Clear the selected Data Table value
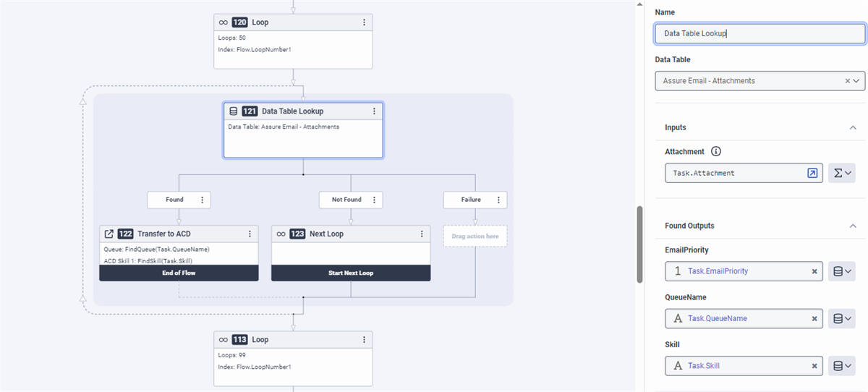Screen dimensions: 868x392 click(x=848, y=81)
